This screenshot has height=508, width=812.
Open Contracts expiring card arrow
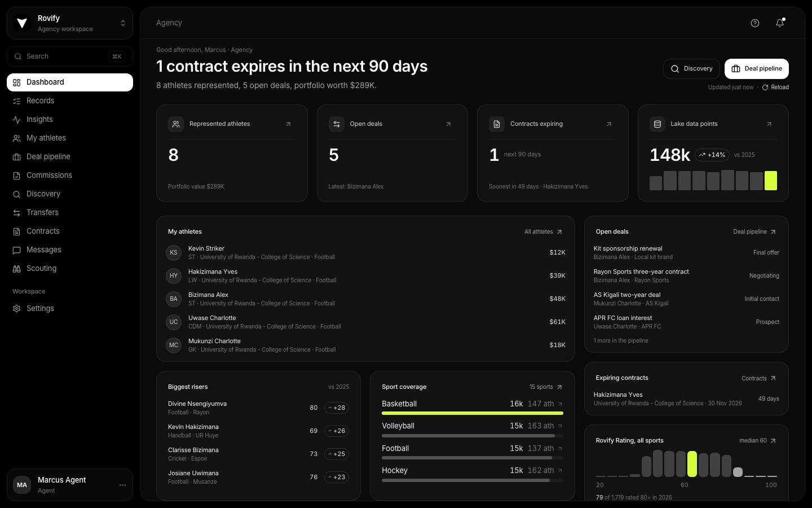(609, 124)
